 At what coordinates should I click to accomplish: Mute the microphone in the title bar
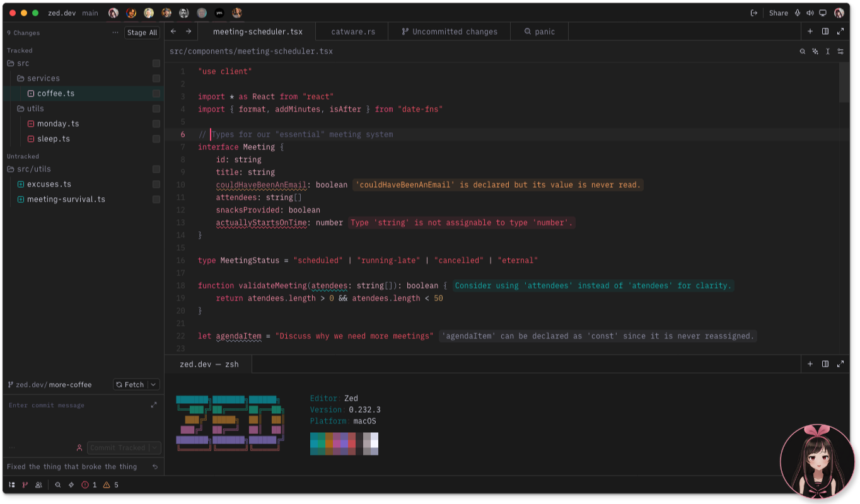[798, 13]
